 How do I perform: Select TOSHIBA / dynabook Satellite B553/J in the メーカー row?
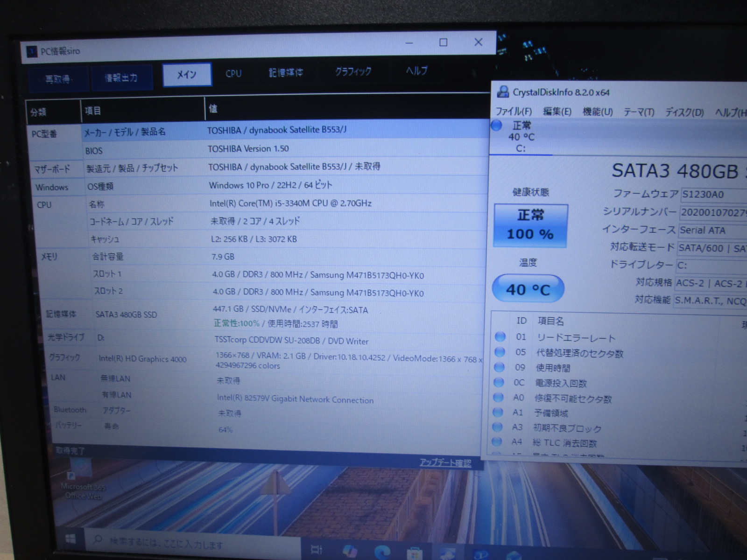[277, 130]
